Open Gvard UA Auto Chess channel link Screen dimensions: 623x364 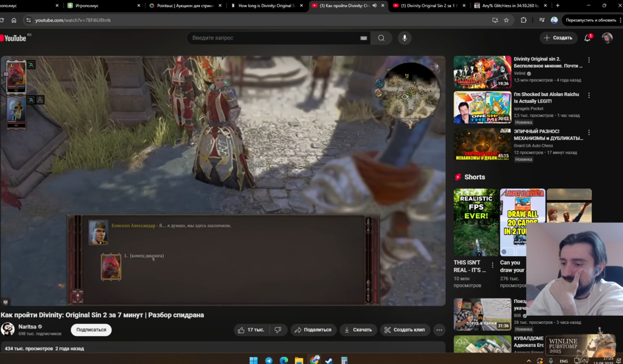pyautogui.click(x=533, y=145)
